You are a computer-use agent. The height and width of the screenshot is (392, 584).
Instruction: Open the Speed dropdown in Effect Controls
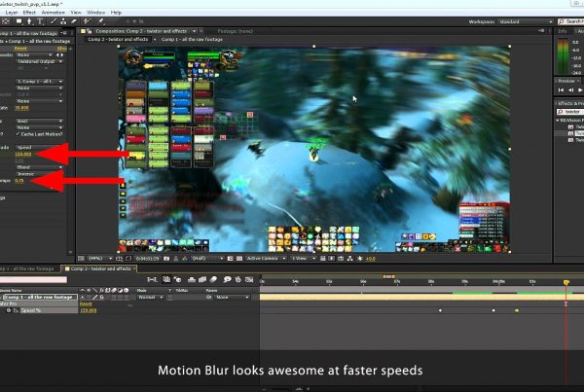(x=39, y=148)
